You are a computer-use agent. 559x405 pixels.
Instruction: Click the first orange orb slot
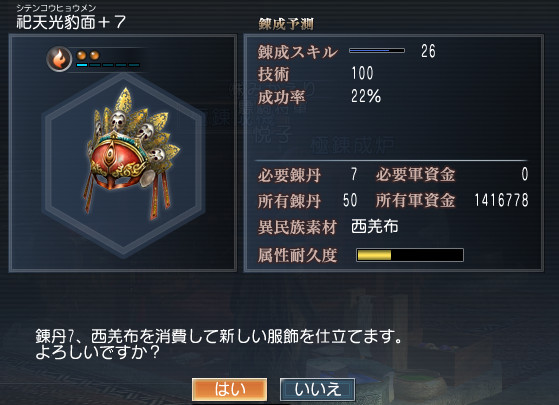pyautogui.click(x=82, y=55)
